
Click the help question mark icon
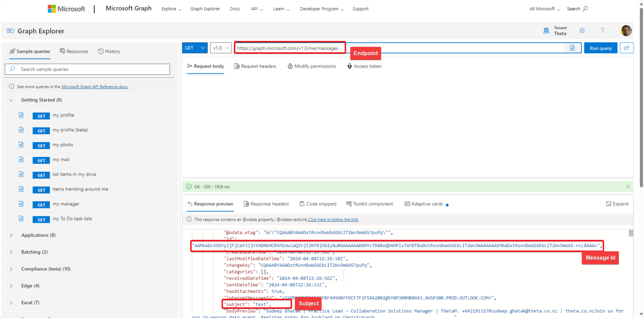602,31
